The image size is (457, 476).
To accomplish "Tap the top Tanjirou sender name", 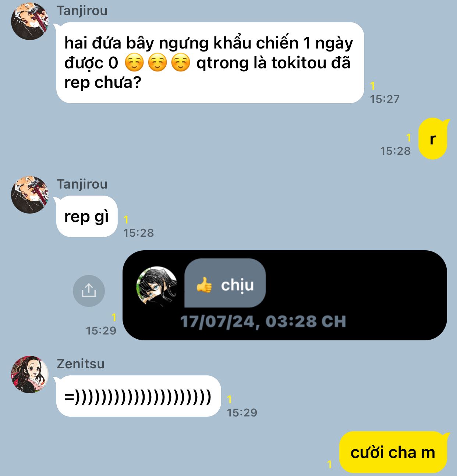I will [x=82, y=10].
